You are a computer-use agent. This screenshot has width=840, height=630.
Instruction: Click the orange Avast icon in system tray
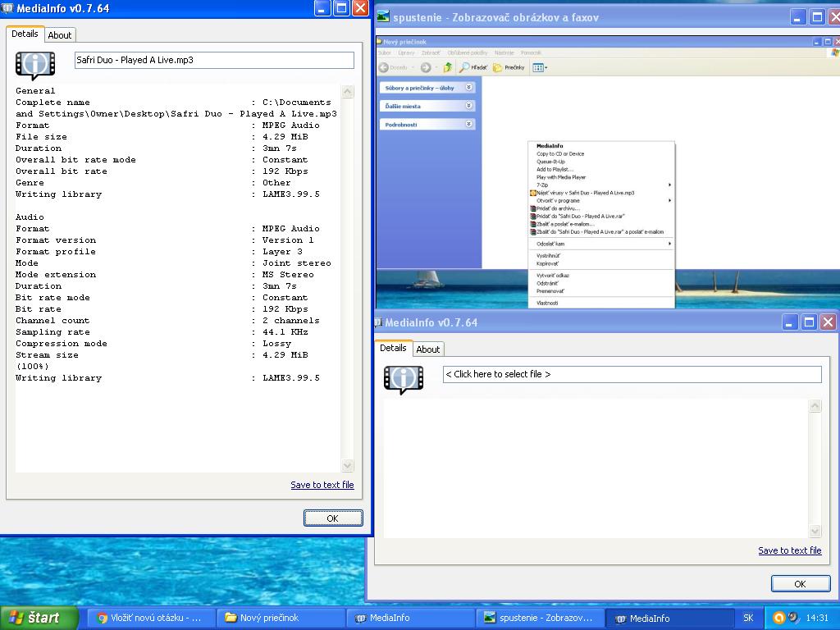pos(779,618)
